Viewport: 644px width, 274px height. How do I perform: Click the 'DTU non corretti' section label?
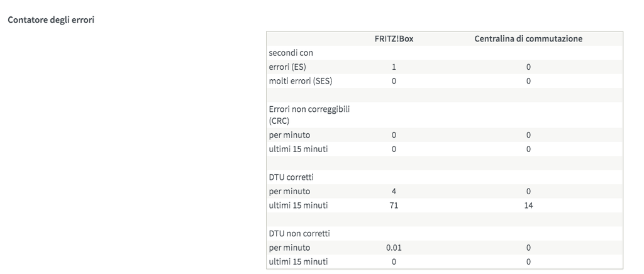(x=299, y=233)
